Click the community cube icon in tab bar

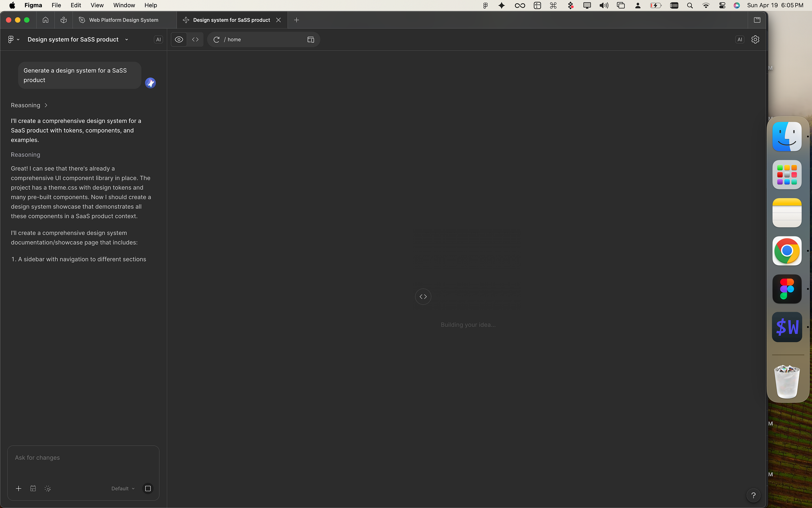click(x=63, y=20)
